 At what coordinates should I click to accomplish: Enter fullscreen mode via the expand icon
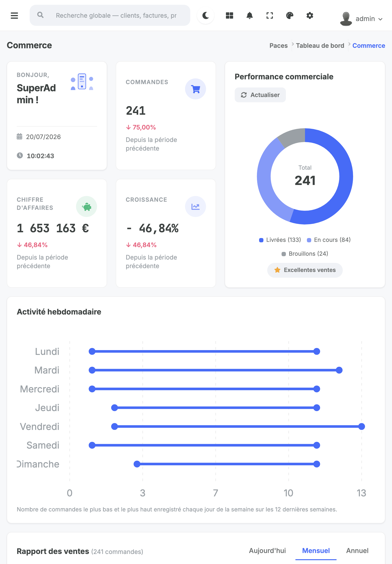tap(270, 16)
